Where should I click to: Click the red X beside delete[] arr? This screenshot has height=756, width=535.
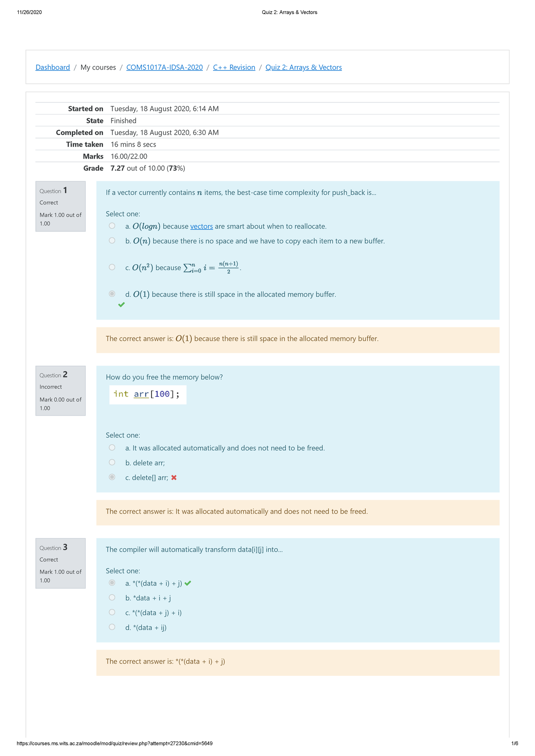click(x=174, y=478)
